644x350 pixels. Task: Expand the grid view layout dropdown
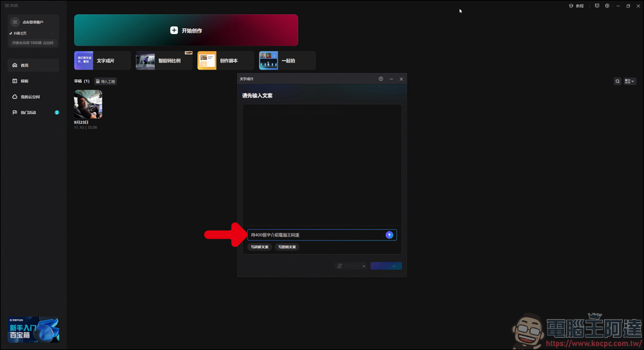pyautogui.click(x=630, y=81)
